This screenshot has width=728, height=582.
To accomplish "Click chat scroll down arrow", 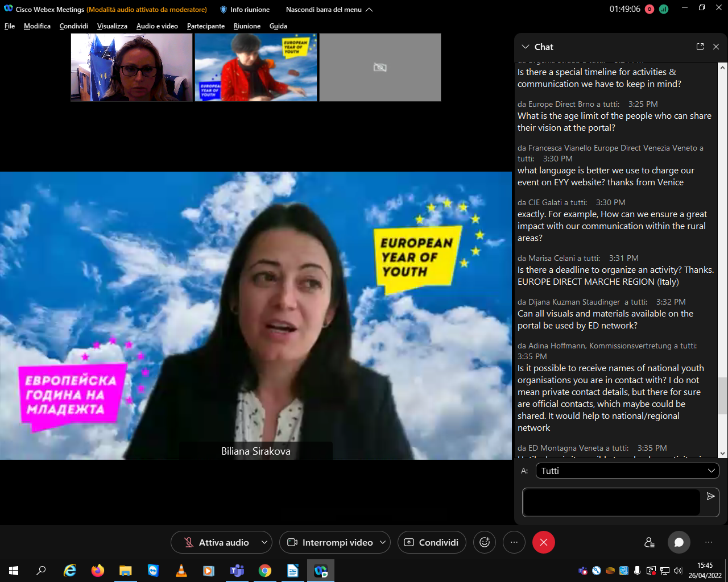I will click(x=722, y=454).
